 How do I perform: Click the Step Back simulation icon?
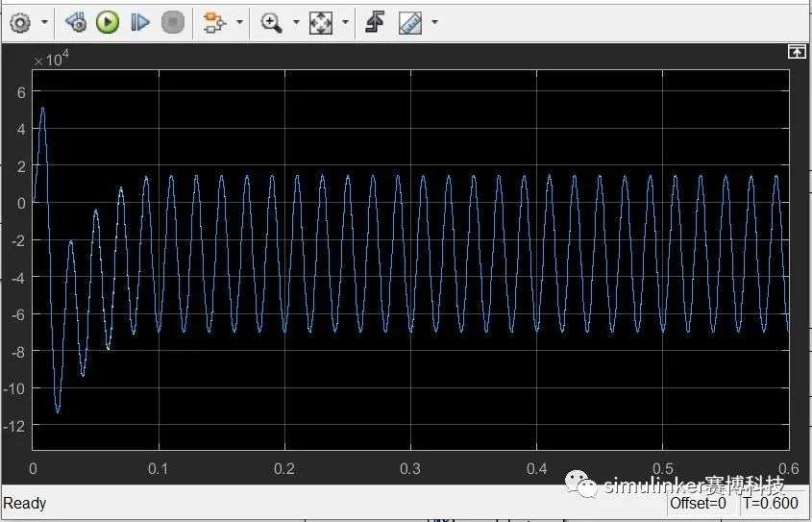pos(76,22)
